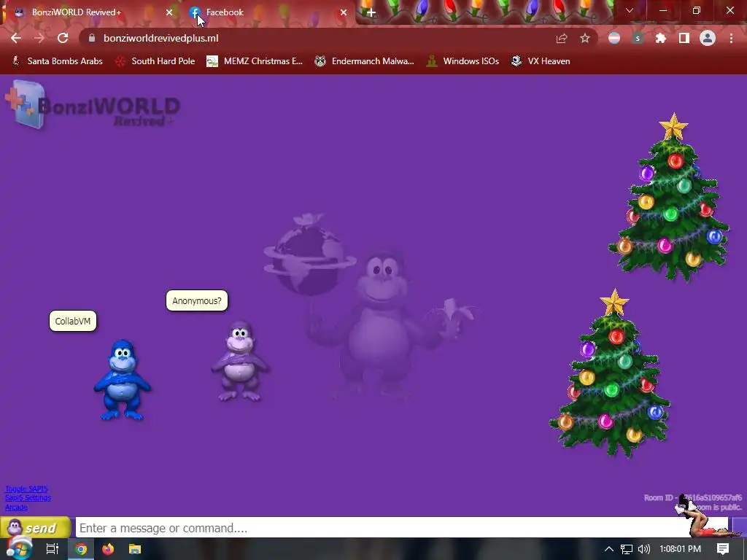Open the Chrome three-dot menu

pyautogui.click(x=731, y=38)
